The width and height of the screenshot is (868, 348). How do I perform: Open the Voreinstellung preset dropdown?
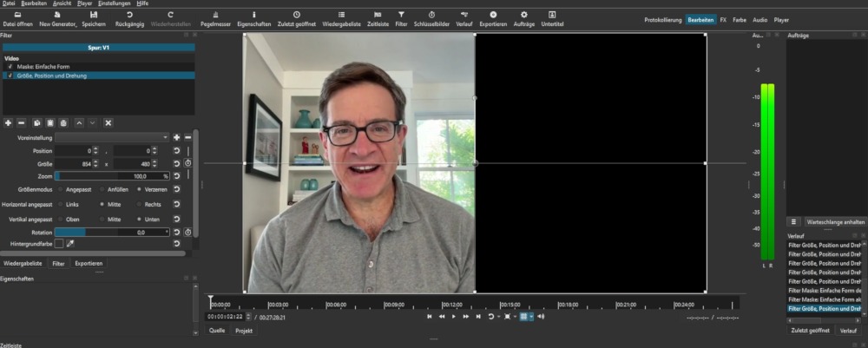pyautogui.click(x=112, y=137)
